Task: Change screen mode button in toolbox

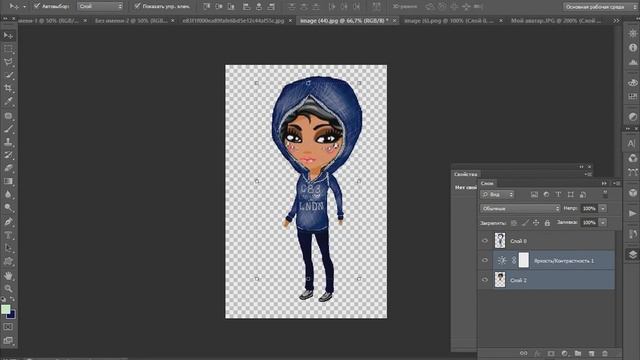Action: (x=8, y=340)
